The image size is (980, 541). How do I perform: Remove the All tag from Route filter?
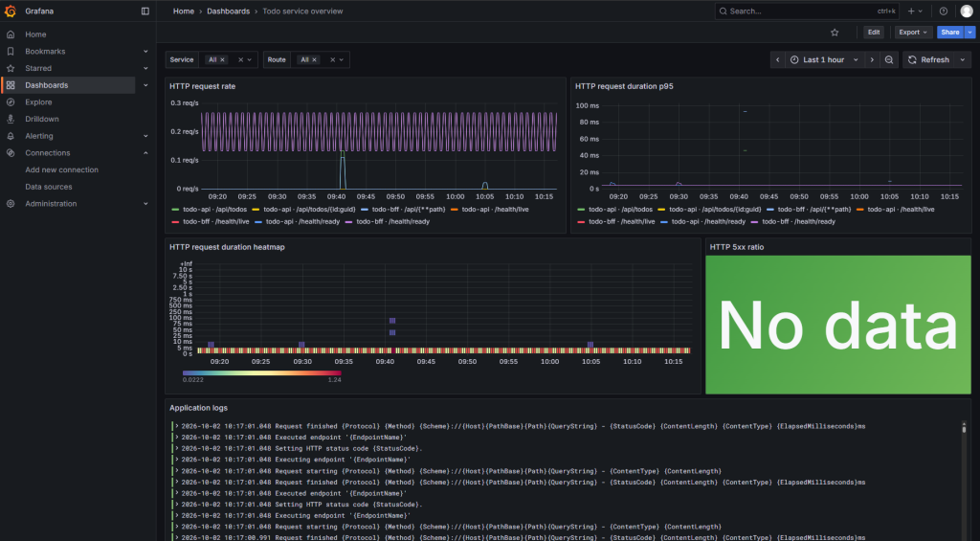coord(314,60)
